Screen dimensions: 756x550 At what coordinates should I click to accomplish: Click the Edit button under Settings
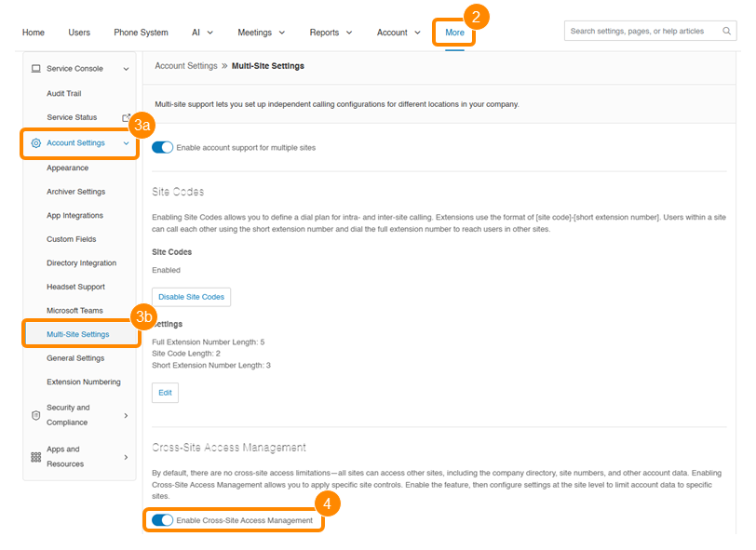[165, 393]
